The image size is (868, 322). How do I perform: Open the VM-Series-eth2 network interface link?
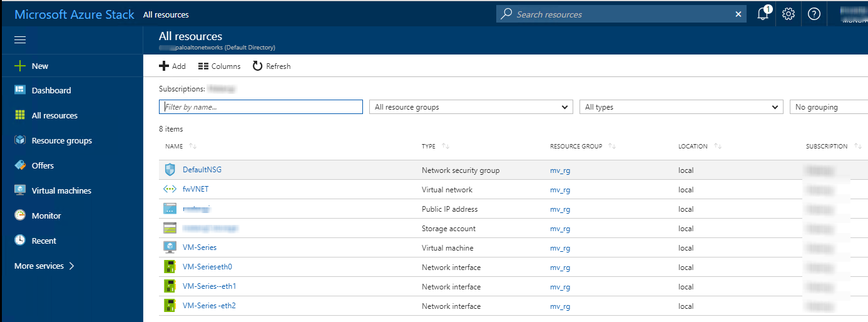[209, 306]
